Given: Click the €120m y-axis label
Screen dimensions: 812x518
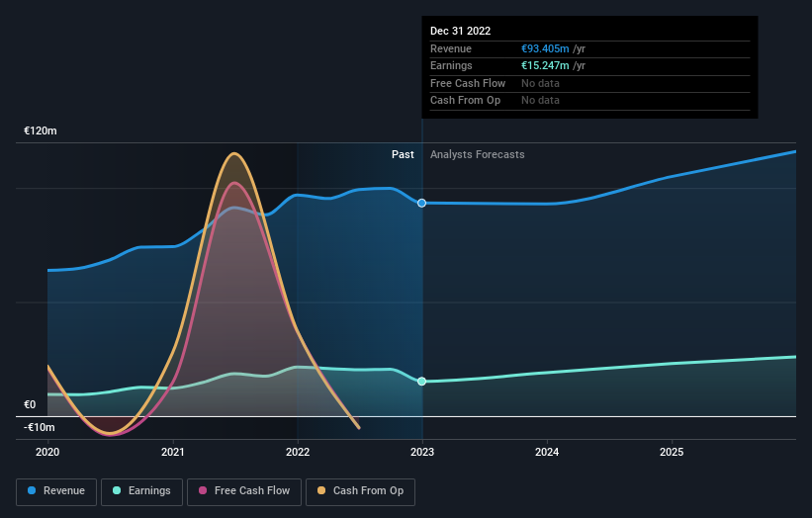Looking at the screenshot, I should coord(41,130).
